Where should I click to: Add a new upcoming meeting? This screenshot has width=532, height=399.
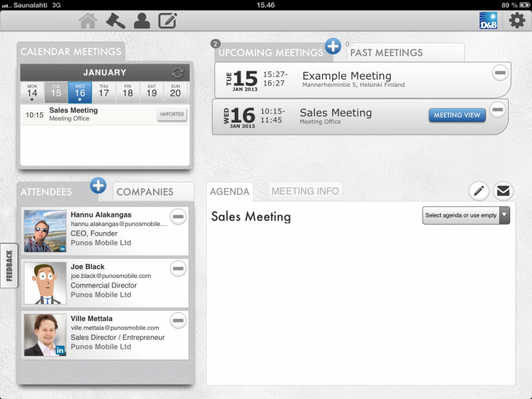[333, 47]
